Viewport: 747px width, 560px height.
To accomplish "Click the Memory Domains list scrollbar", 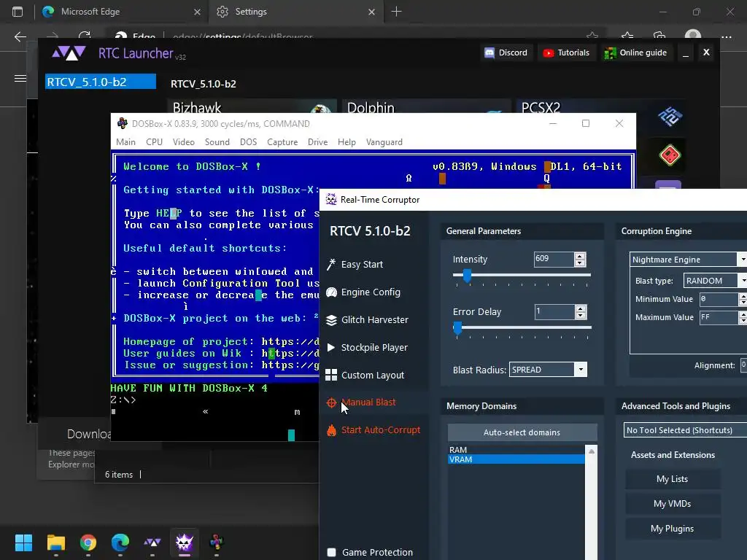I will [591, 502].
